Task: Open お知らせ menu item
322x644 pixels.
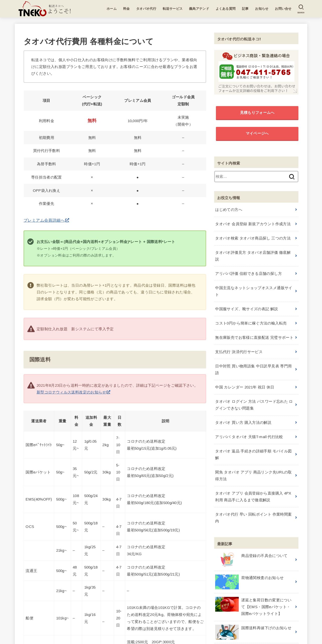Action: (262, 9)
